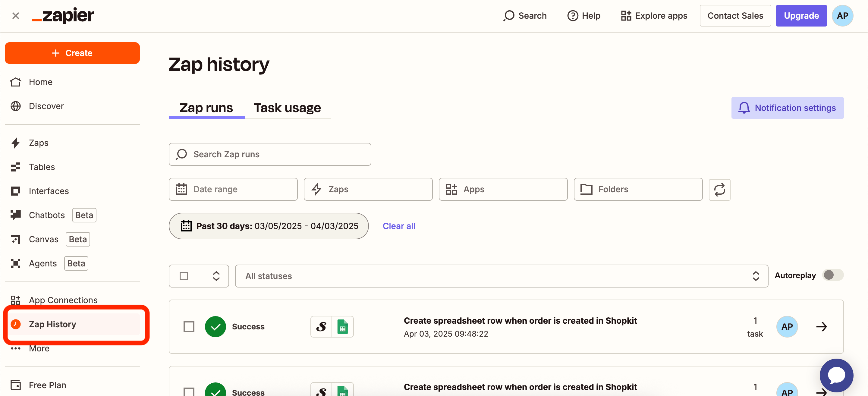Click the Zaps lightning bolt sidebar icon
The height and width of the screenshot is (396, 868).
coord(15,143)
